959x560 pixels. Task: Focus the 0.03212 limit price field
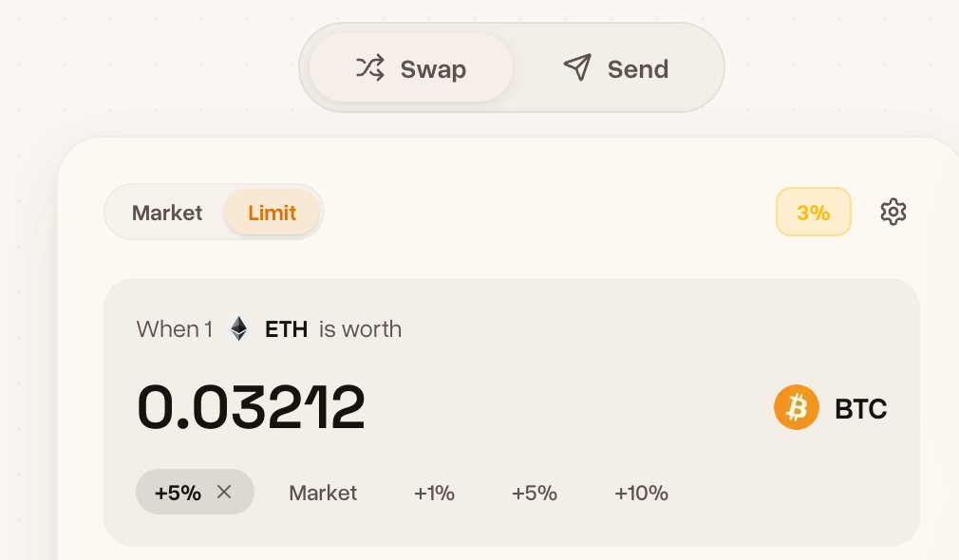click(252, 408)
